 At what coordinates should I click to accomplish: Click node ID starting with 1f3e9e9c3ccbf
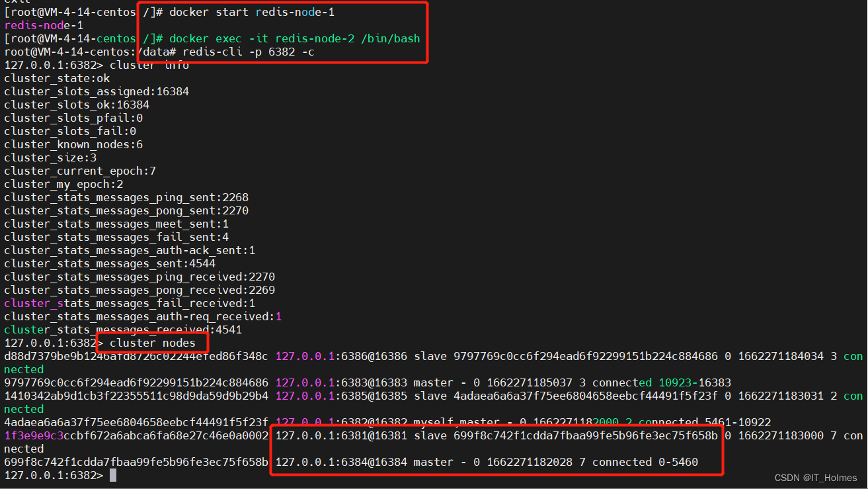point(136,435)
